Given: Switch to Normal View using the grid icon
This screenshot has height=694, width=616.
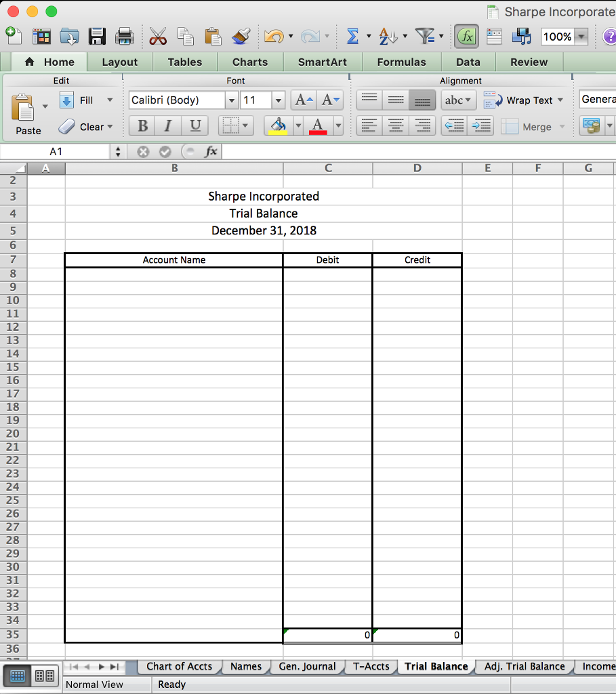Looking at the screenshot, I should (17, 676).
